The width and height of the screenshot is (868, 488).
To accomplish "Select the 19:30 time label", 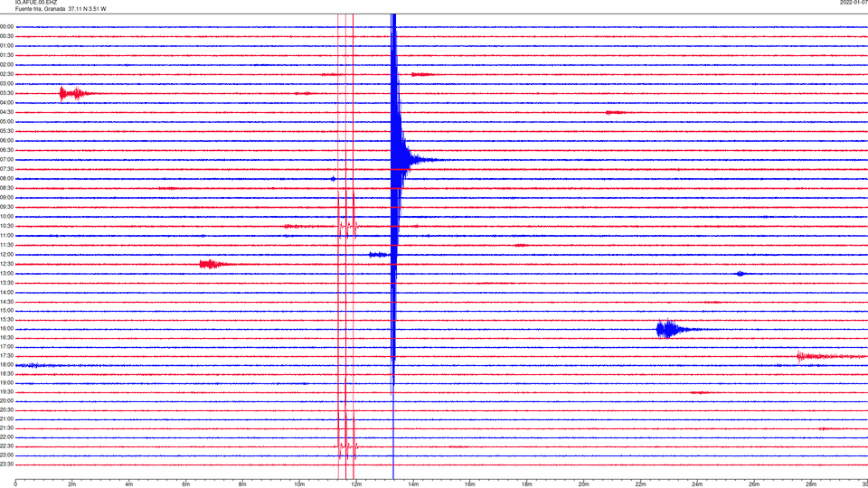I will [6, 392].
